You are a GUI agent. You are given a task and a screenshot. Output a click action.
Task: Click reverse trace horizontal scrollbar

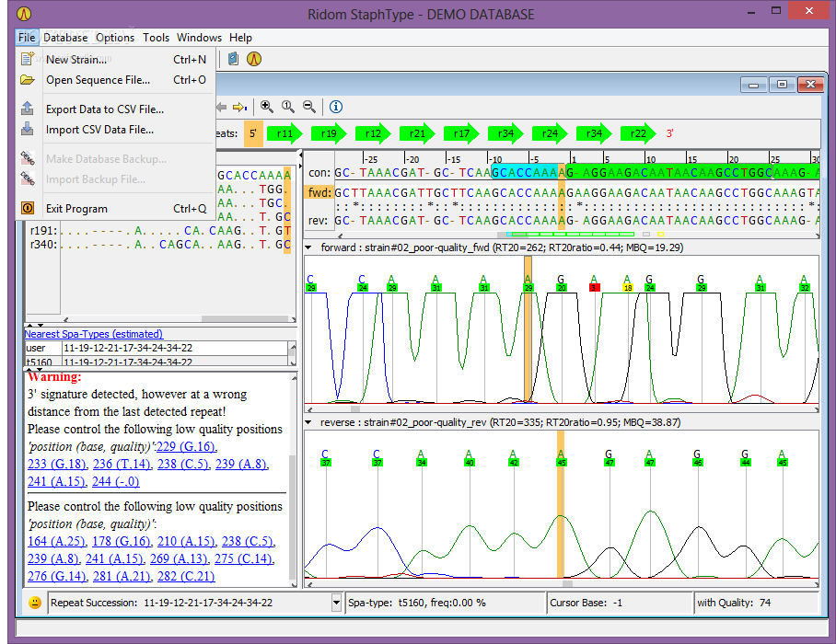[562, 584]
